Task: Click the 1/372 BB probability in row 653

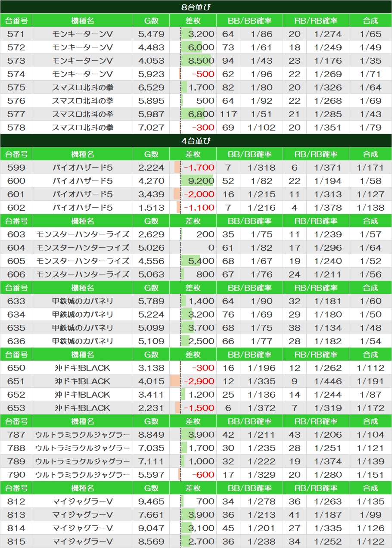Action: pos(261,408)
